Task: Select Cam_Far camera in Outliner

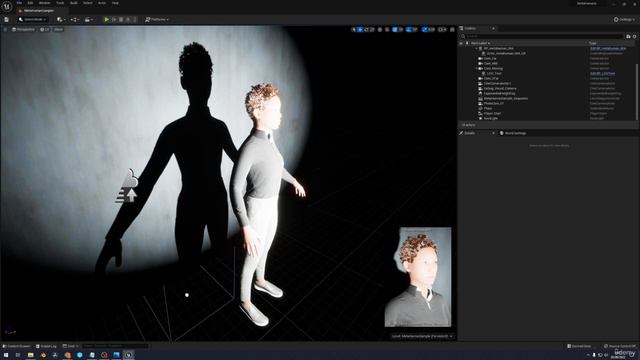Action: click(x=490, y=58)
